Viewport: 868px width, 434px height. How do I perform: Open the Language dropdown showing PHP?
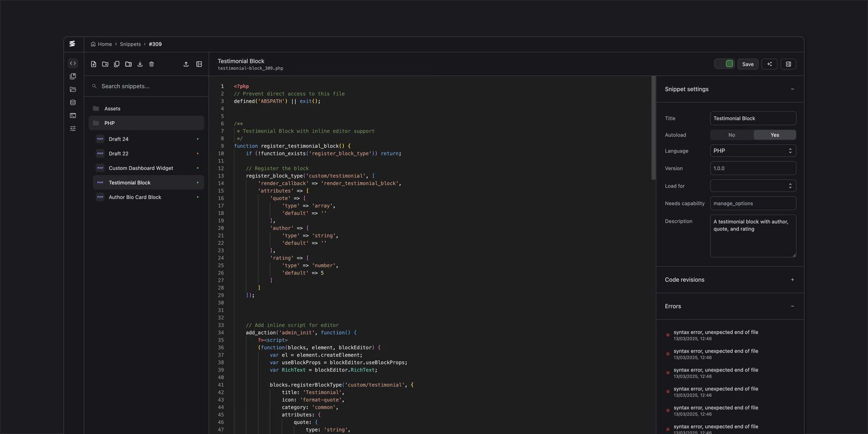tap(752, 151)
